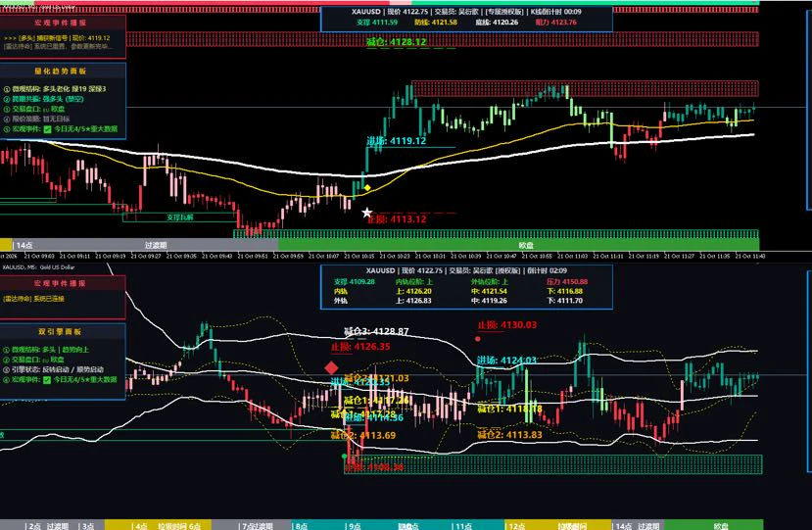Click the K线倒计时 00:09 countdown
This screenshot has height=530, width=812.
(x=555, y=12)
